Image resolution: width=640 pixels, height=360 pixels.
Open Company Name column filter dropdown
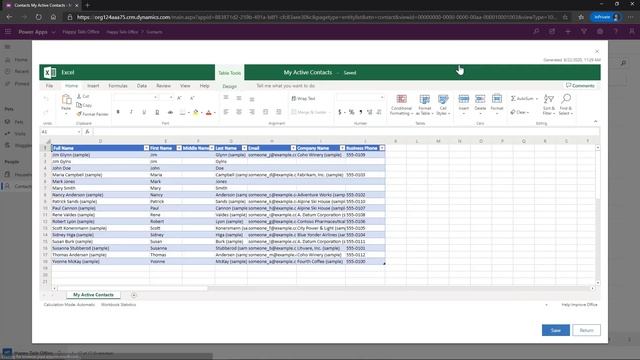(x=342, y=148)
